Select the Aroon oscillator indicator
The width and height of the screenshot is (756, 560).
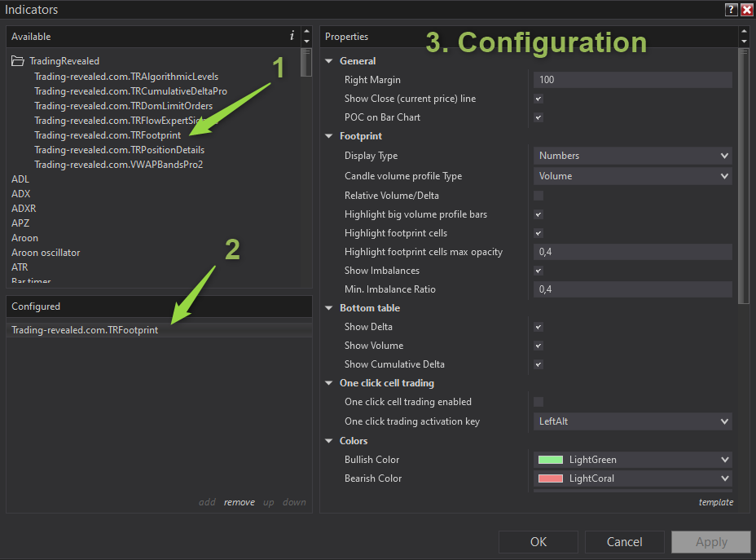pos(46,253)
